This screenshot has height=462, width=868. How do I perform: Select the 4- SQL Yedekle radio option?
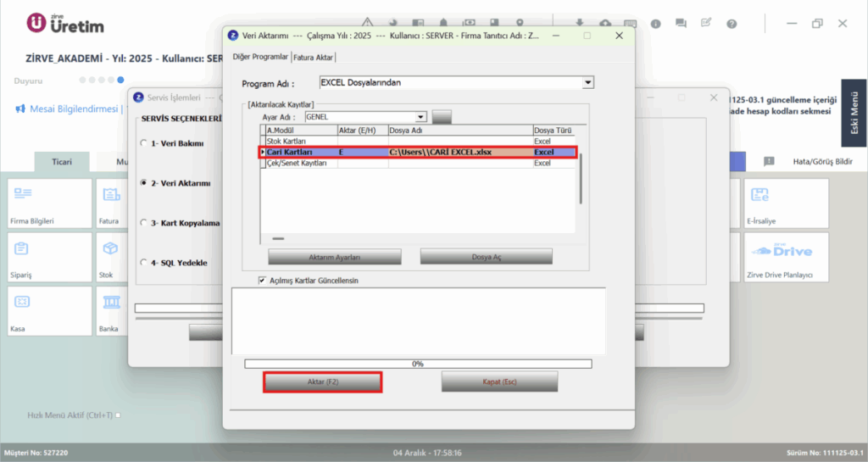tap(144, 263)
